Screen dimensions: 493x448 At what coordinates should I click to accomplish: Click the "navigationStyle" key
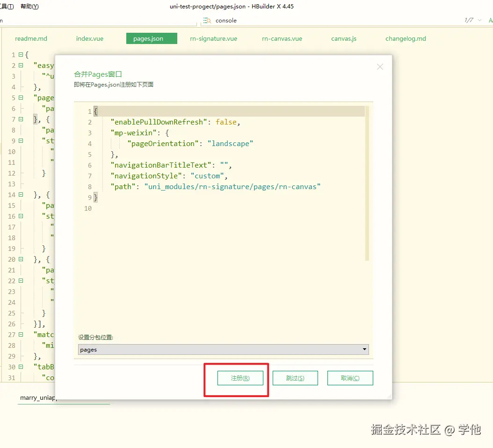146,176
